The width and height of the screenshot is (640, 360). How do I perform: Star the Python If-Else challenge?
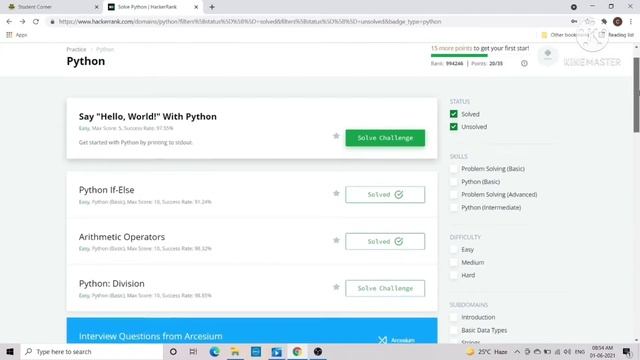(x=336, y=193)
